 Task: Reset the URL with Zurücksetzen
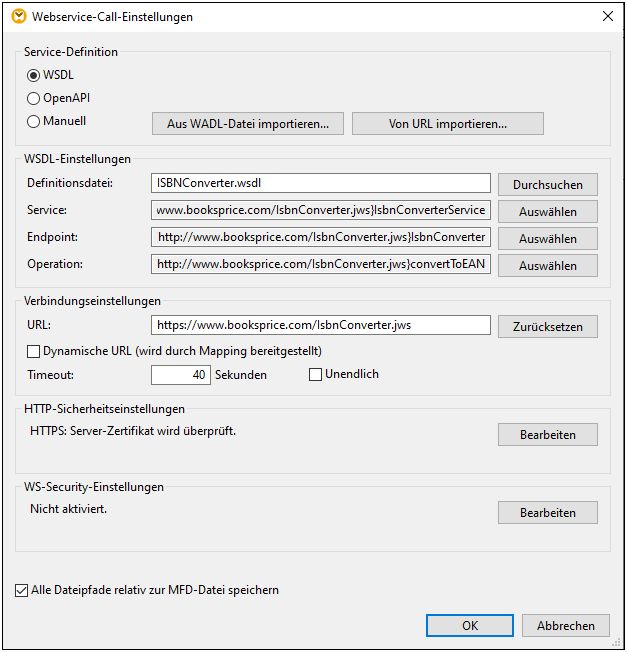click(548, 326)
